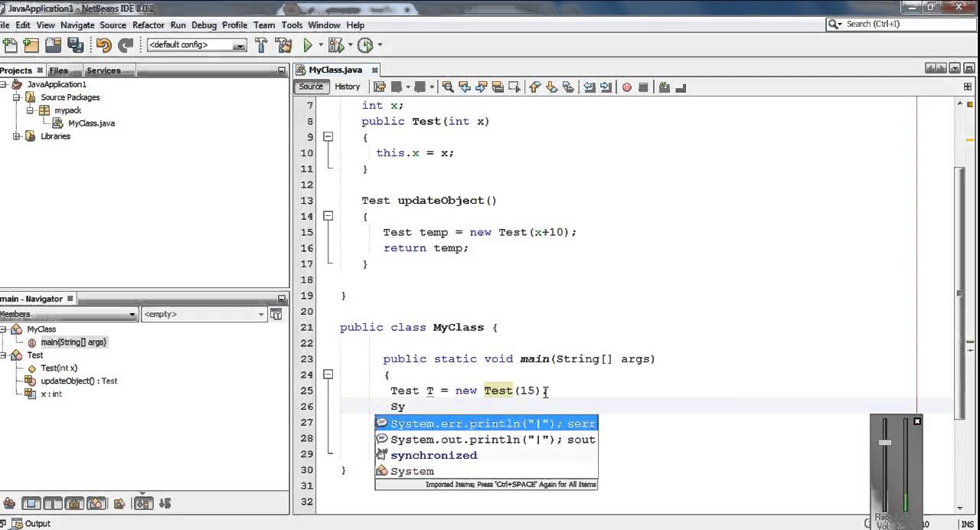The width and height of the screenshot is (980, 530).
Task: Click the Shift Line Right icon
Action: coord(606,87)
